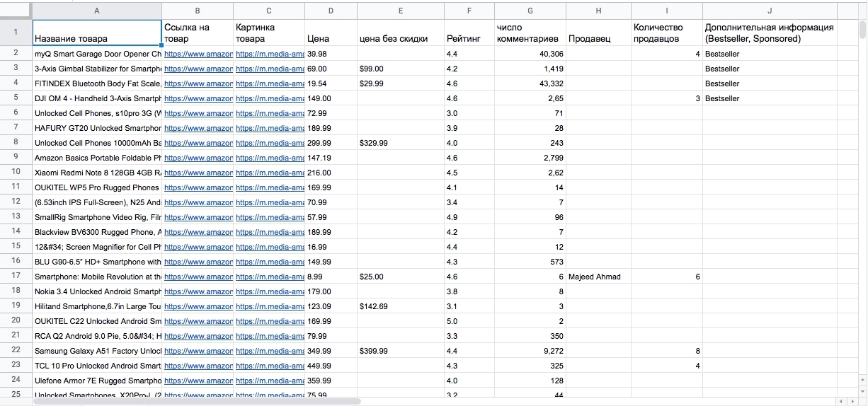This screenshot has height=406, width=868.
Task: Click the horizontal scrollbar right arrow
Action: point(852,401)
